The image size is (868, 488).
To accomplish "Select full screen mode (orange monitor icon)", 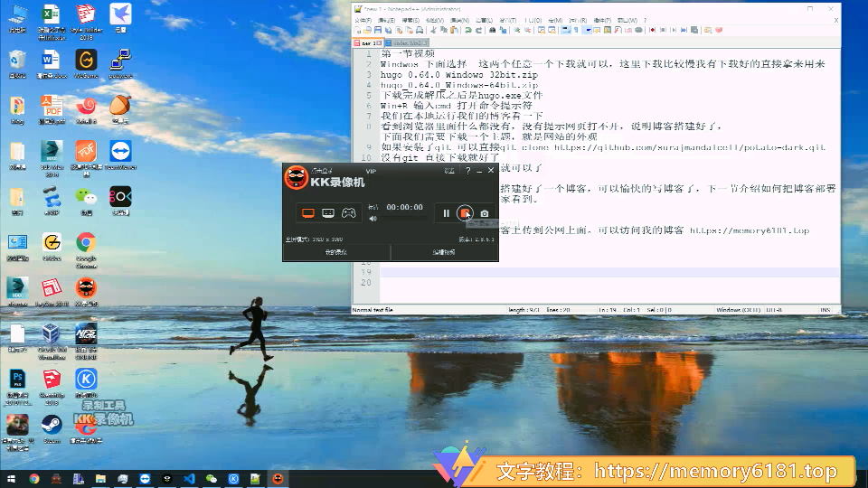I will click(307, 213).
